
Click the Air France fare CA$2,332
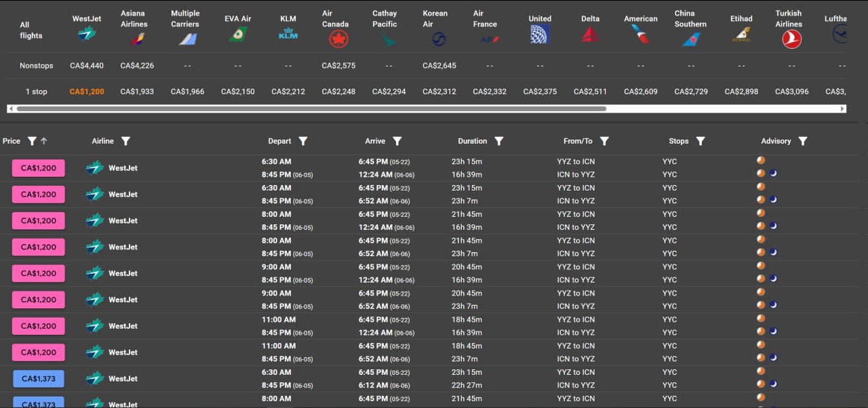[x=490, y=91]
